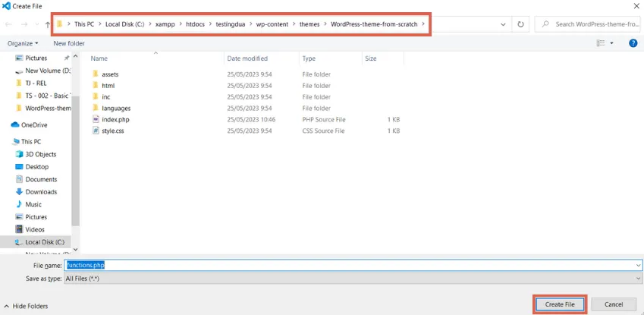Viewport: 644px width, 315px height.
Task: Click New folder in the toolbar
Action: 69,43
